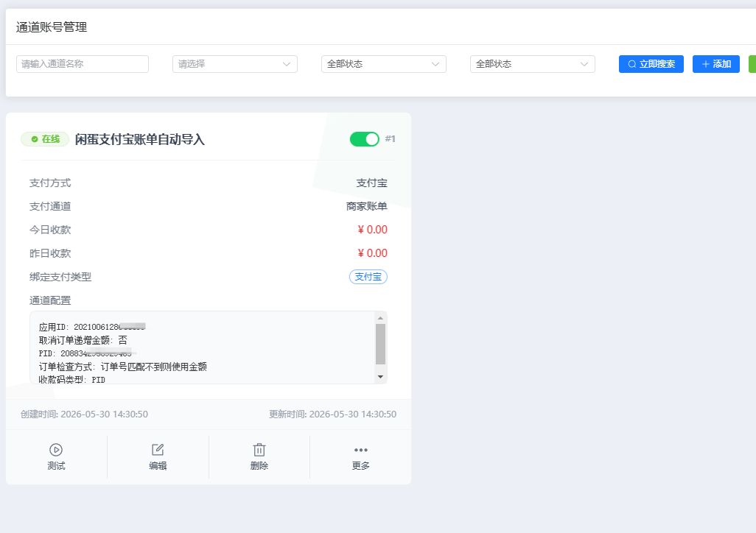The width and height of the screenshot is (756, 533).
Task: Click the 支付通道 row label
Action: click(x=50, y=206)
